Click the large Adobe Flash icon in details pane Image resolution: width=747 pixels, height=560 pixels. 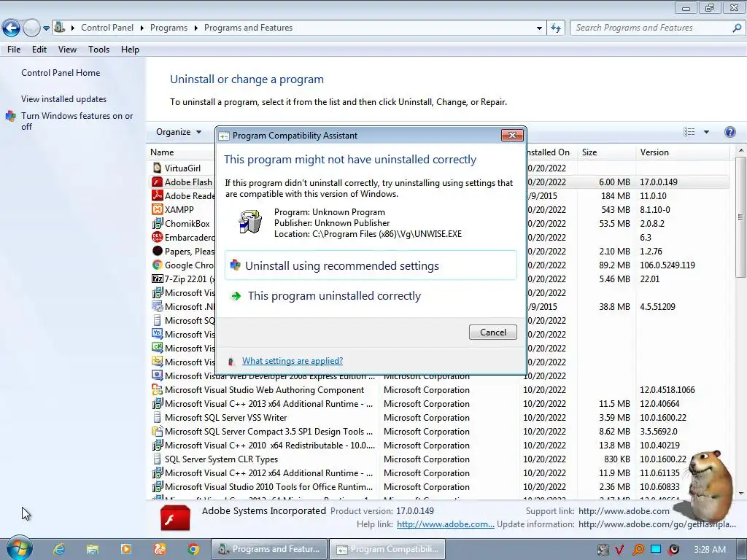pos(175,518)
